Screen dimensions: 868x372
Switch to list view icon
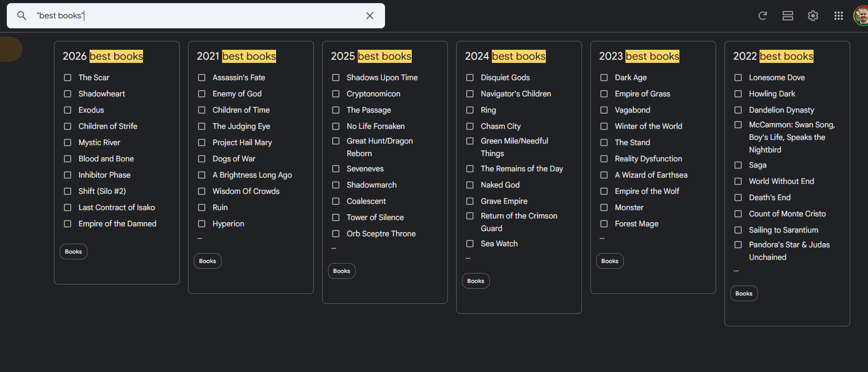[x=788, y=16]
